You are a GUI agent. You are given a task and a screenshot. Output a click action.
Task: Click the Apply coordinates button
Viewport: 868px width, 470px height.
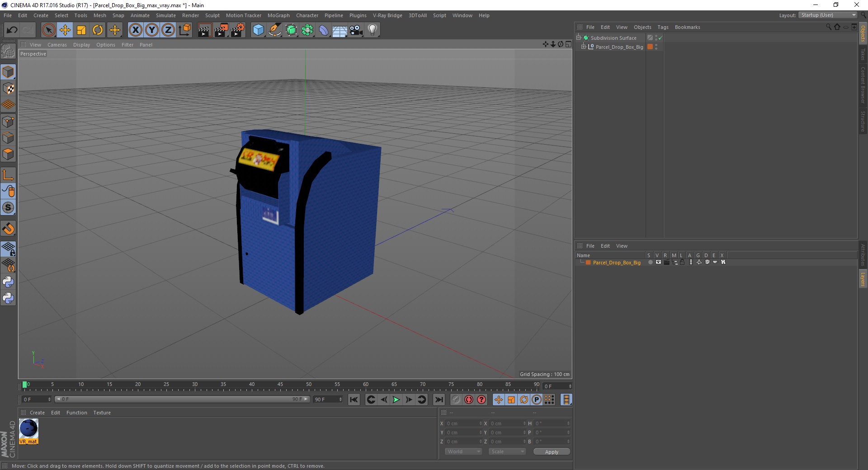[x=552, y=452]
